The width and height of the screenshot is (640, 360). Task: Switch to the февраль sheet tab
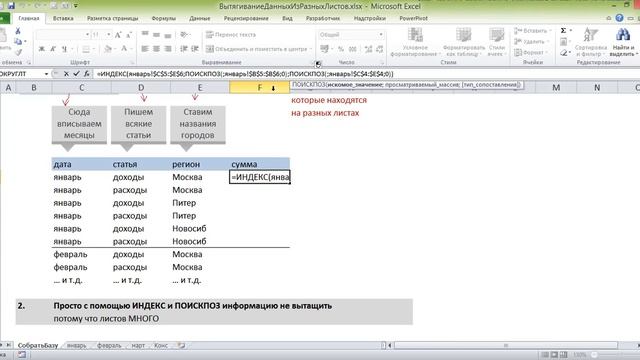pyautogui.click(x=109, y=346)
